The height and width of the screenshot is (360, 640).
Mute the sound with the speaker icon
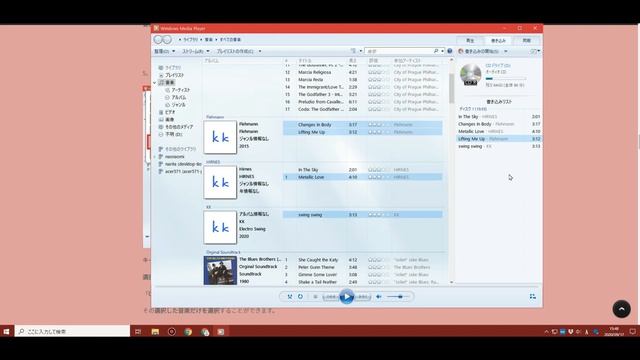379,297
